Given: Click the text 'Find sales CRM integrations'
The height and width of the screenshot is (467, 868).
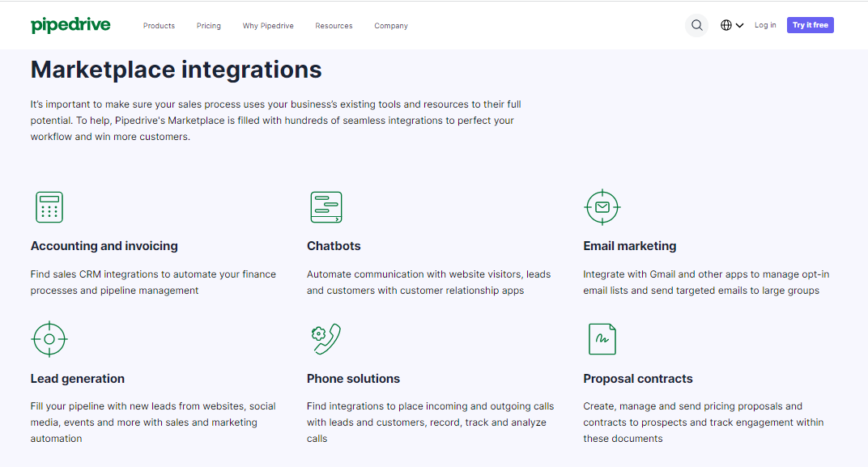Looking at the screenshot, I should click(x=94, y=274).
